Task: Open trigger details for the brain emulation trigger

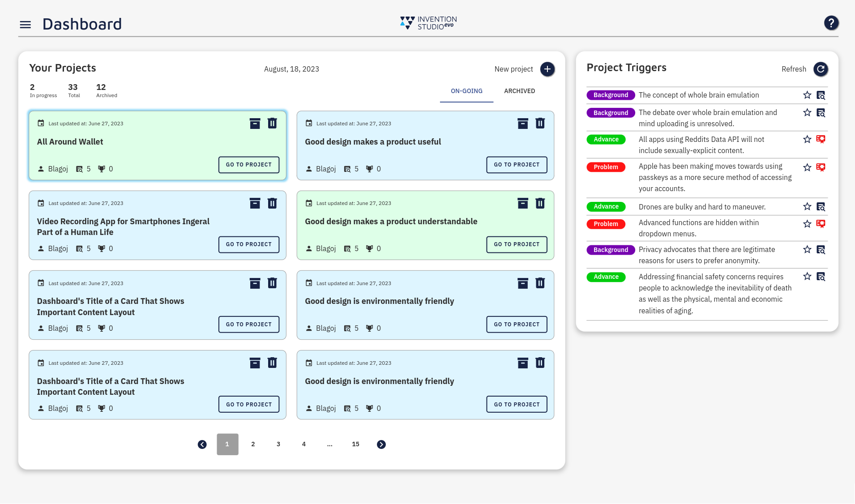Action: (x=821, y=95)
